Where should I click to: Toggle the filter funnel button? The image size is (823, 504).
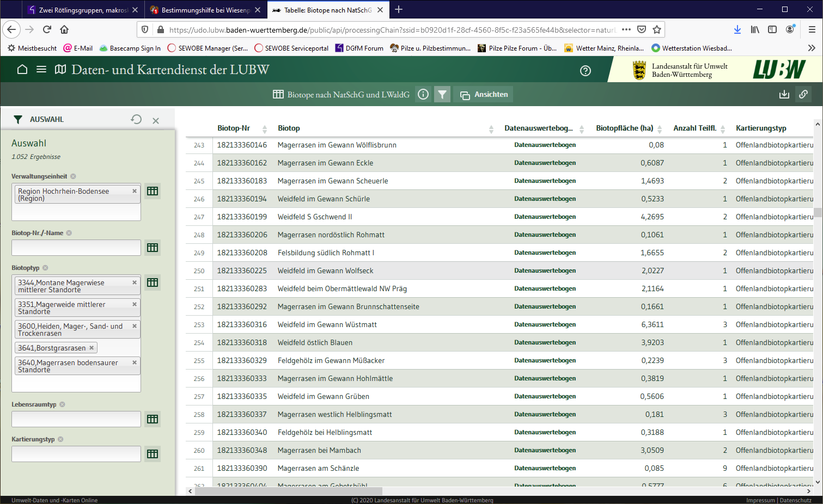[x=442, y=95]
